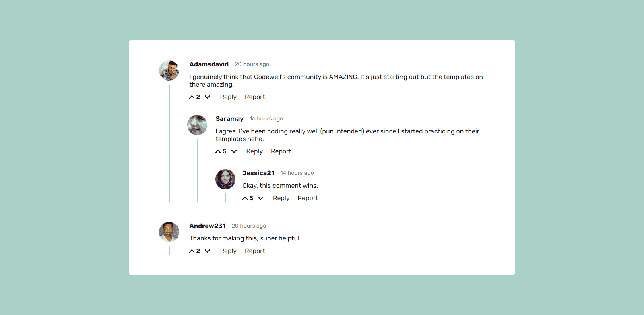Viewport: 644px width, 315px height.
Task: Report Saramay's comment
Action: click(281, 151)
